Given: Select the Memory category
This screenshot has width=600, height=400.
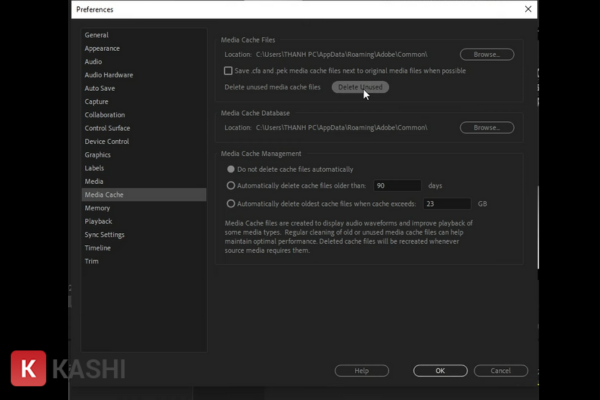Looking at the screenshot, I should click(x=98, y=208).
